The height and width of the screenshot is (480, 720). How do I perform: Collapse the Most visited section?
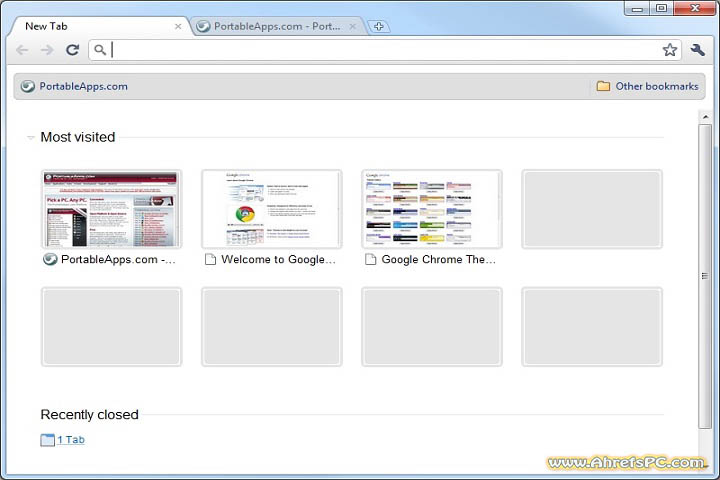tap(31, 137)
